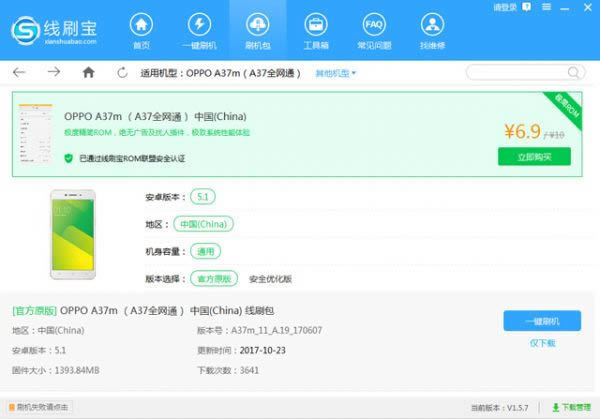This screenshot has width=600, height=419.
Task: Refresh the page with the reload icon
Action: click(122, 73)
